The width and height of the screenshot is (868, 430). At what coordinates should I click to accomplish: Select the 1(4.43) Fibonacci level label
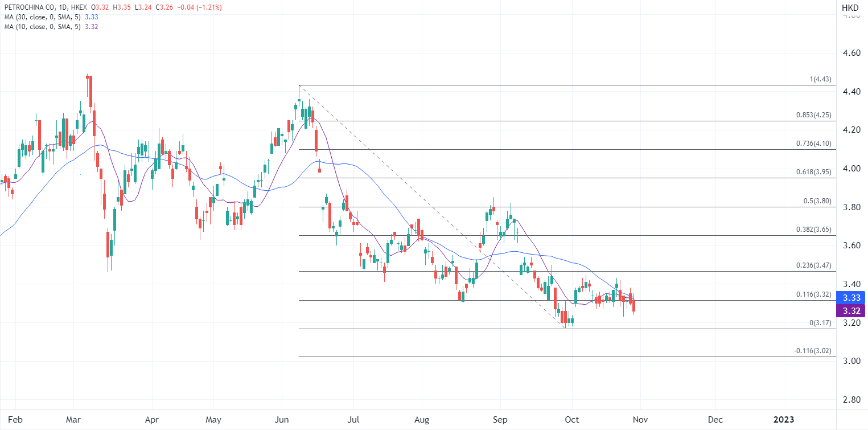[821, 79]
